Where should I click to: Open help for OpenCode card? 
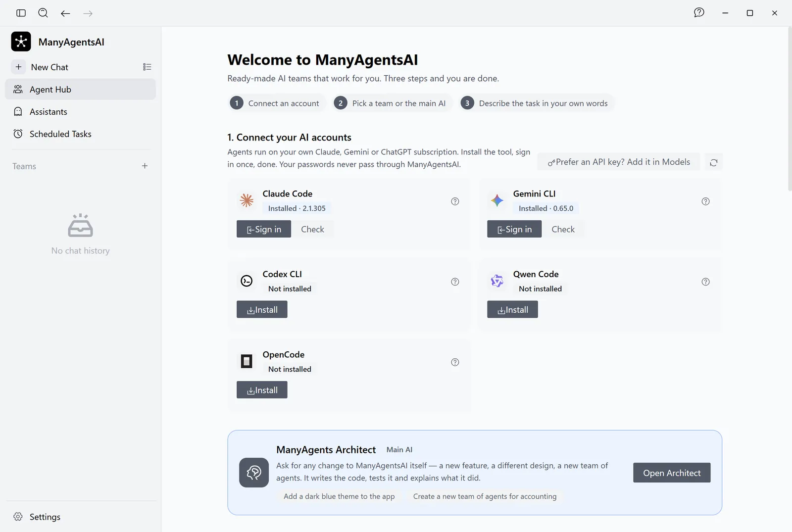[455, 362]
